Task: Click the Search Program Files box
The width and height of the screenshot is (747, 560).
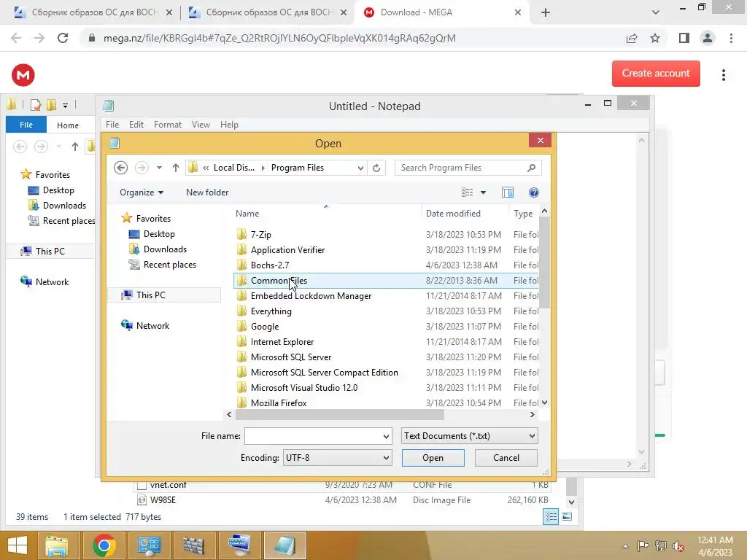Action: pos(460,168)
